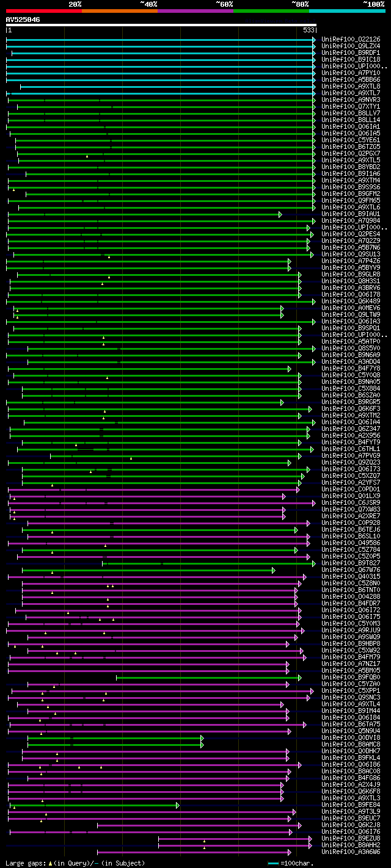This screenshot has width=391, height=868.
Task: Click the UniRef100_B4F7Y8 label
Action: pos(351,368)
